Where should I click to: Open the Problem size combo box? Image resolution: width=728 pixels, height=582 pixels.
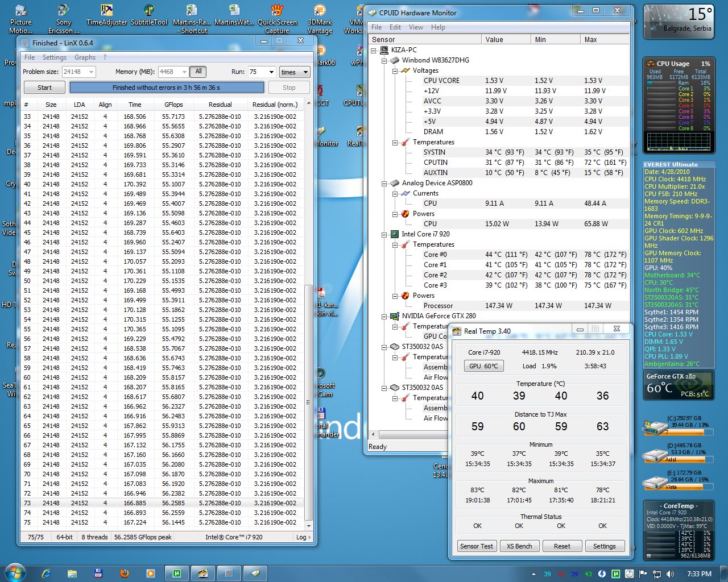(78, 72)
